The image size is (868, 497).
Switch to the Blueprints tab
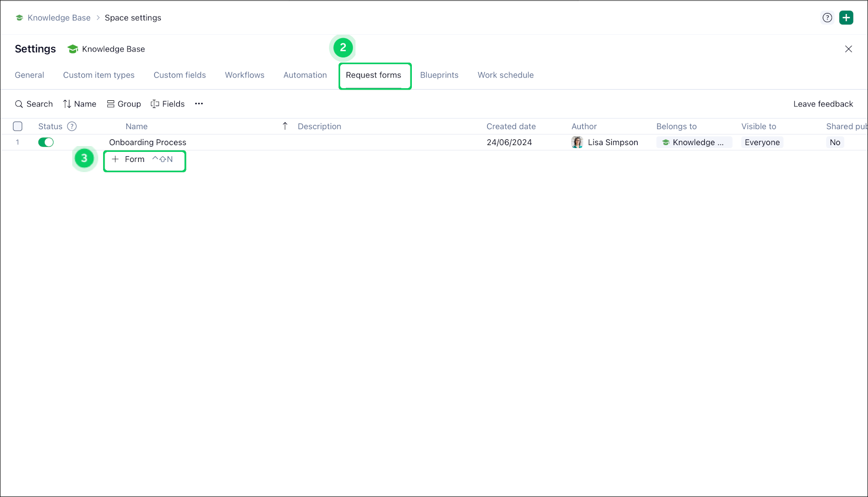click(x=439, y=75)
